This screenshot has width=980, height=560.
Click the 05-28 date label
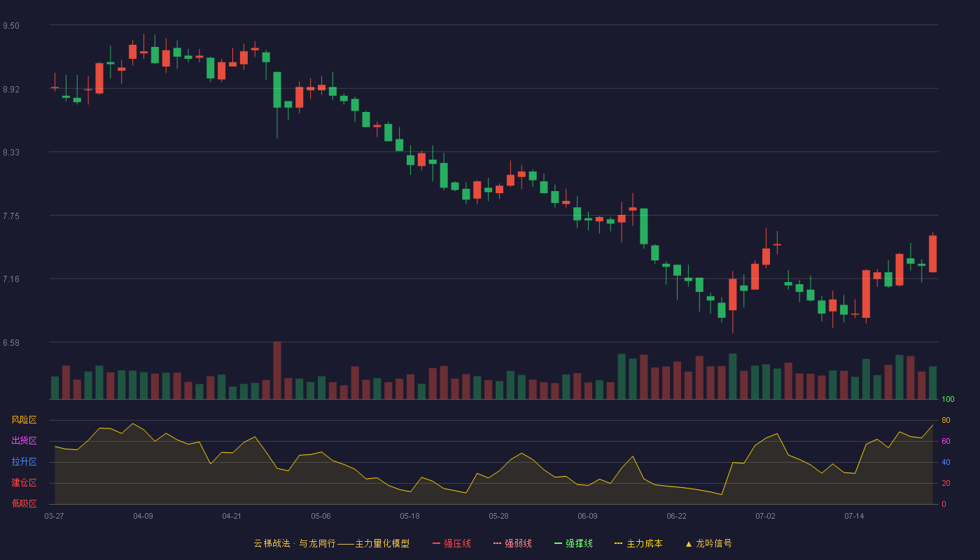498,516
